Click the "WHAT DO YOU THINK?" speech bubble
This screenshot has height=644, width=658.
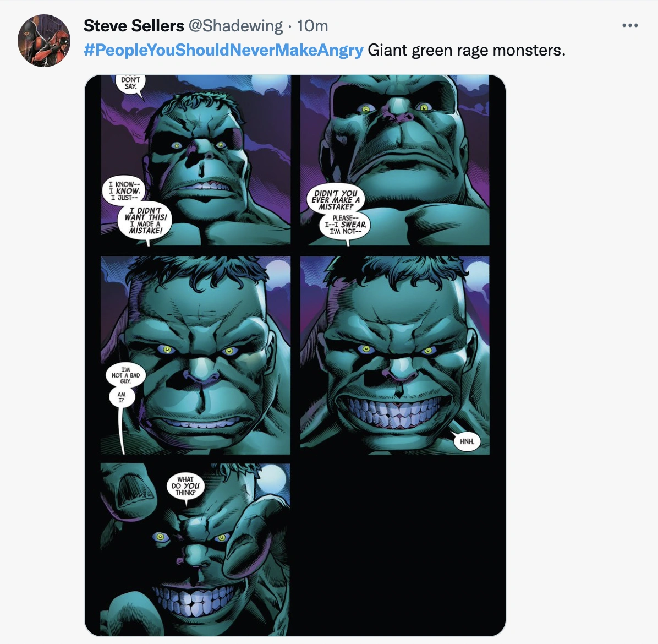[185, 486]
